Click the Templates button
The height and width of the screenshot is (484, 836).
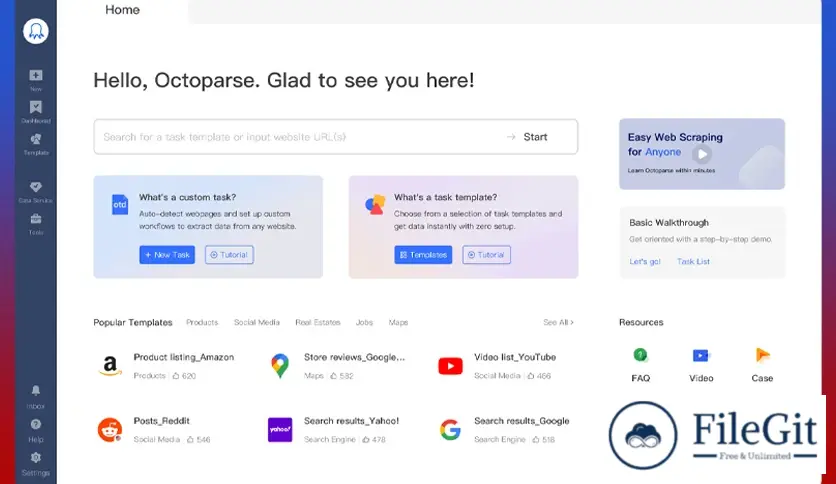pos(423,255)
